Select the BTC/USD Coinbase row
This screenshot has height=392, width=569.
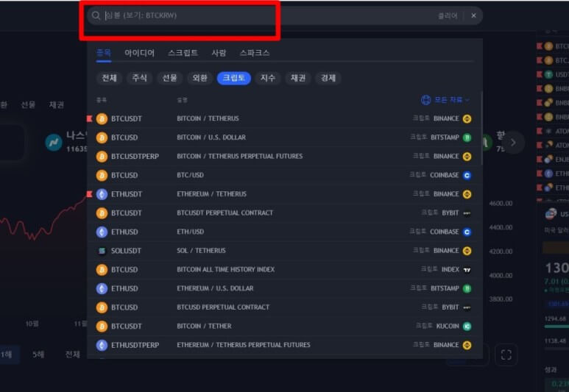click(284, 175)
